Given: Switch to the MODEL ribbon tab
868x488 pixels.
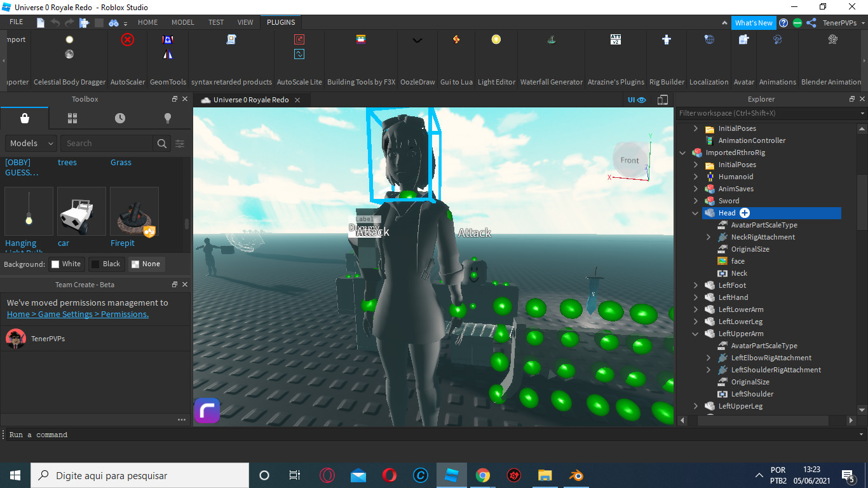Looking at the screenshot, I should tap(182, 22).
